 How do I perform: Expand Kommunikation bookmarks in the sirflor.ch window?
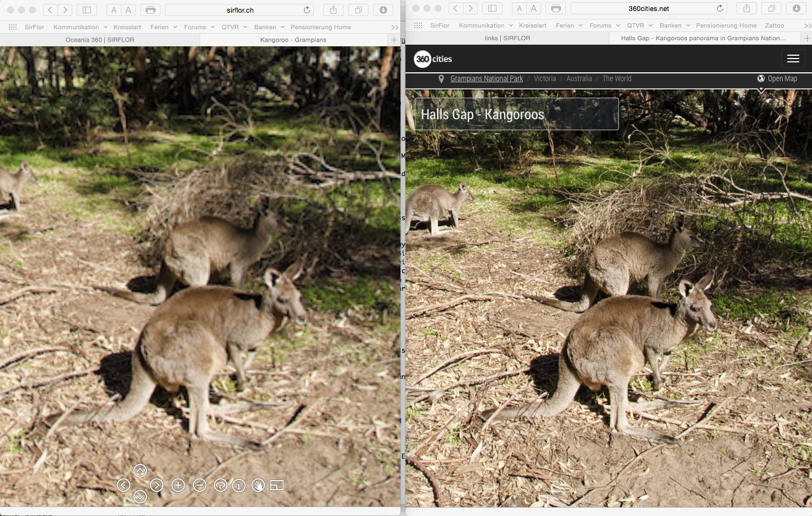pos(81,27)
